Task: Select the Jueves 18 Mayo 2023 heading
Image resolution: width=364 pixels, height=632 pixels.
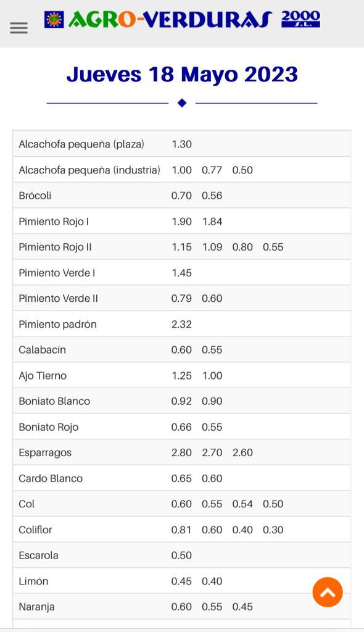Action: click(182, 75)
